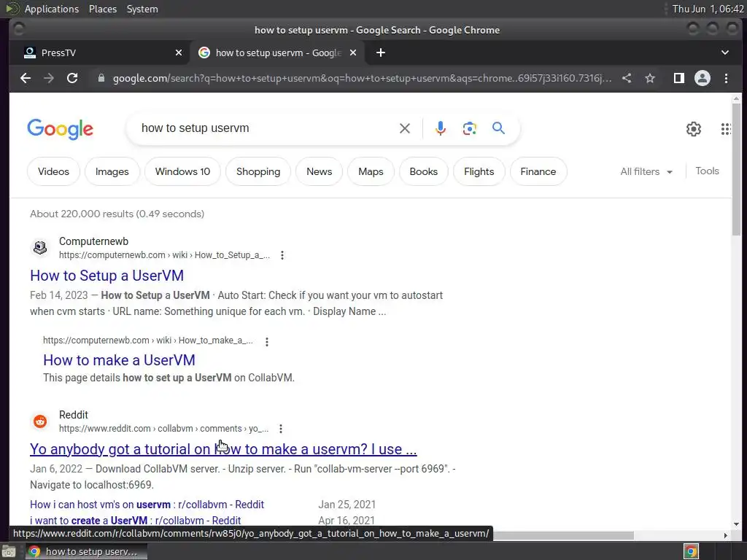
Task: Open Chrome three-dot menu
Action: tap(726, 78)
